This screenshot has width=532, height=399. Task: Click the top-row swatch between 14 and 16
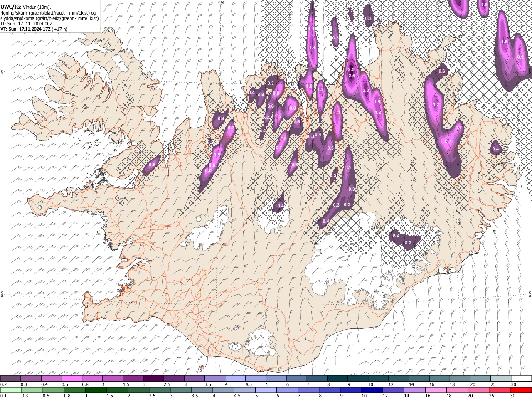419,379
